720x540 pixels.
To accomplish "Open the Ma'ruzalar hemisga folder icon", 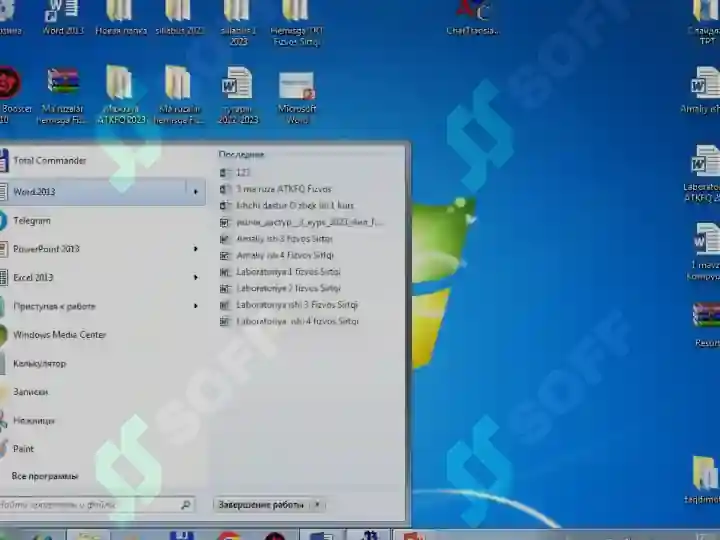I will 178,95.
